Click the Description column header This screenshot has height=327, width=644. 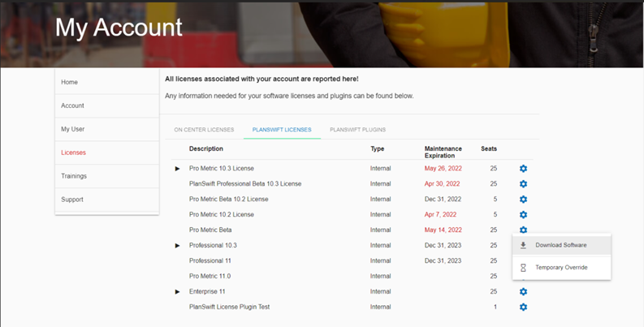tap(206, 148)
